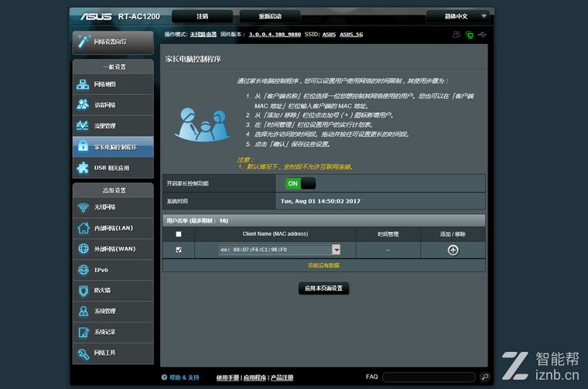The height and width of the screenshot is (389, 588).
Task: Open Traffic Manager (流量管理) icon
Action: (x=83, y=125)
